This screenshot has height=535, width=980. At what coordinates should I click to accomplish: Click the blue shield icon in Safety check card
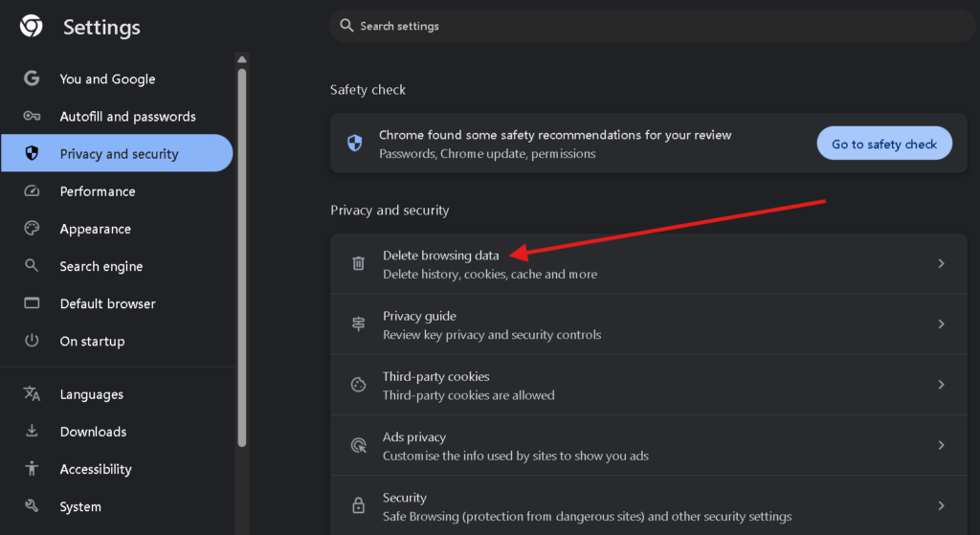click(354, 144)
